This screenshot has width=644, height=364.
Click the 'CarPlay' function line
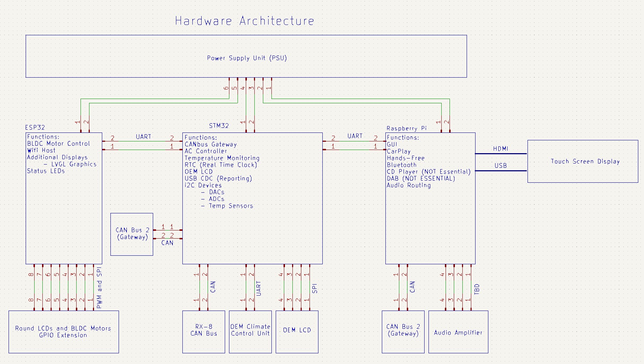point(399,151)
